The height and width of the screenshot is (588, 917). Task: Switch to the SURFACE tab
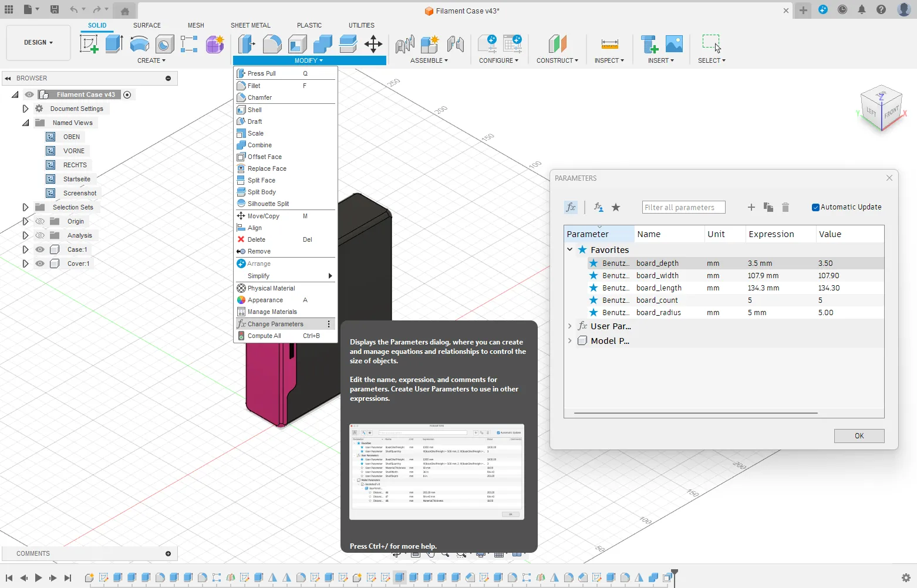(147, 25)
